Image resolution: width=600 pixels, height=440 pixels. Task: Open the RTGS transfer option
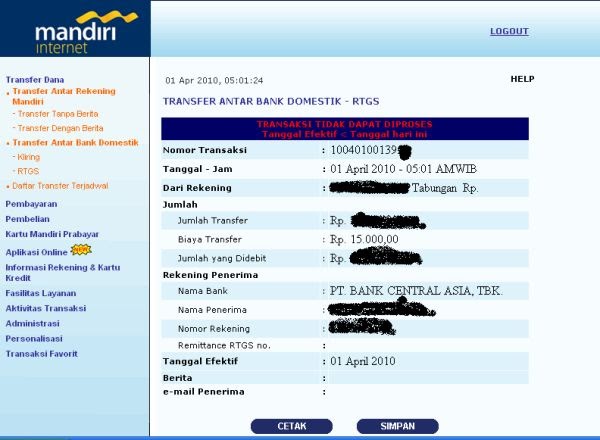click(x=28, y=171)
